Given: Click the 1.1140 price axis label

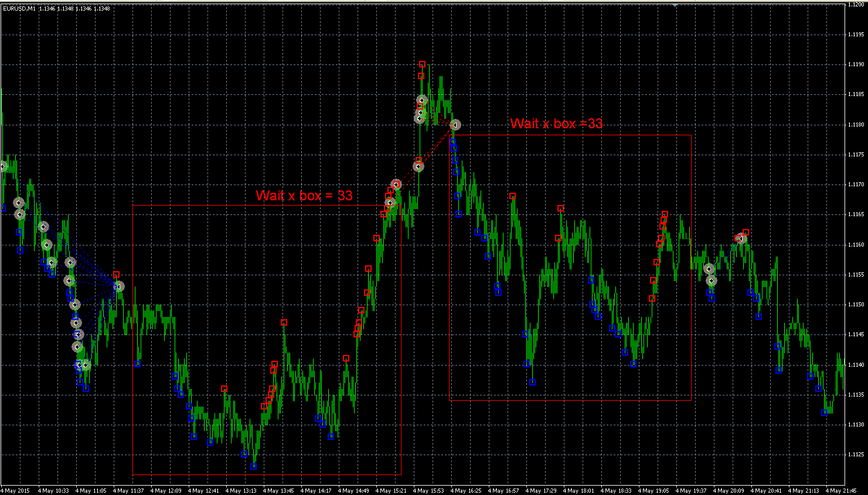Looking at the screenshot, I should pos(856,365).
